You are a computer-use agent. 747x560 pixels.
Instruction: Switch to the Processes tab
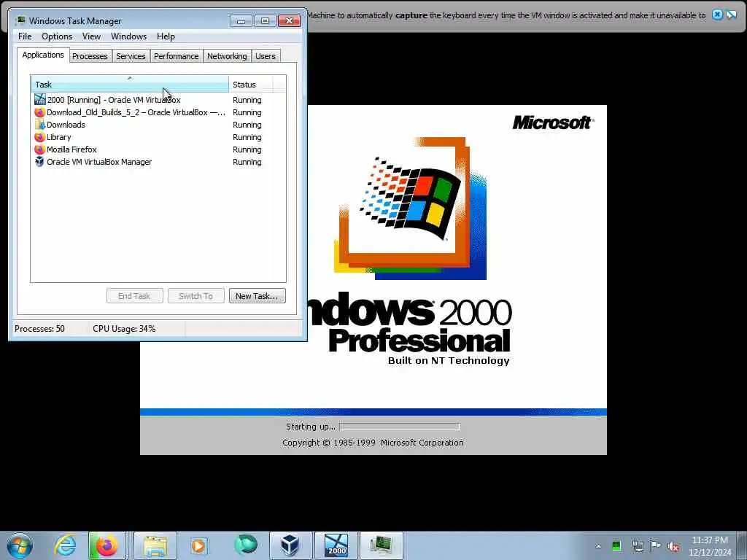(x=90, y=56)
